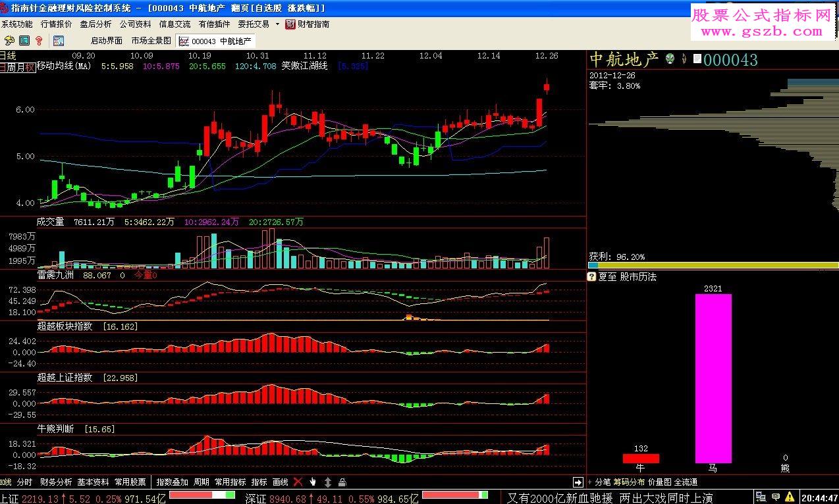Click the notepad icon before 000043
This screenshot has width=839, height=504.
coord(697,59)
